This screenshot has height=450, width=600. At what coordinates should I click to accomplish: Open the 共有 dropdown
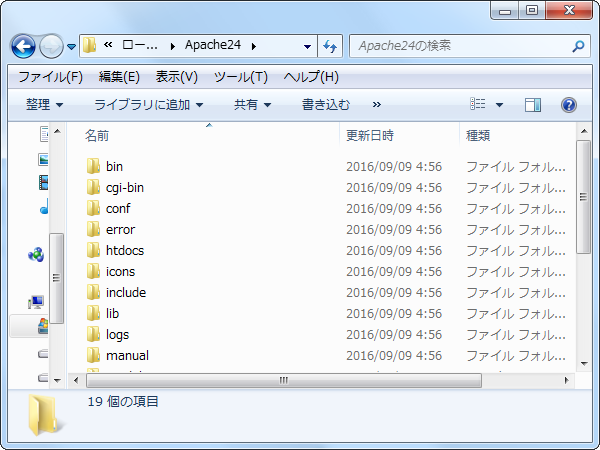[253, 104]
